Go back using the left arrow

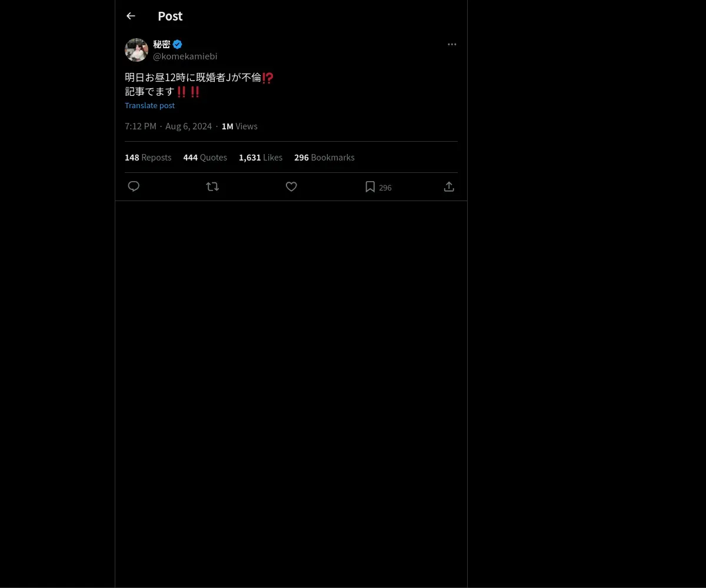click(131, 16)
